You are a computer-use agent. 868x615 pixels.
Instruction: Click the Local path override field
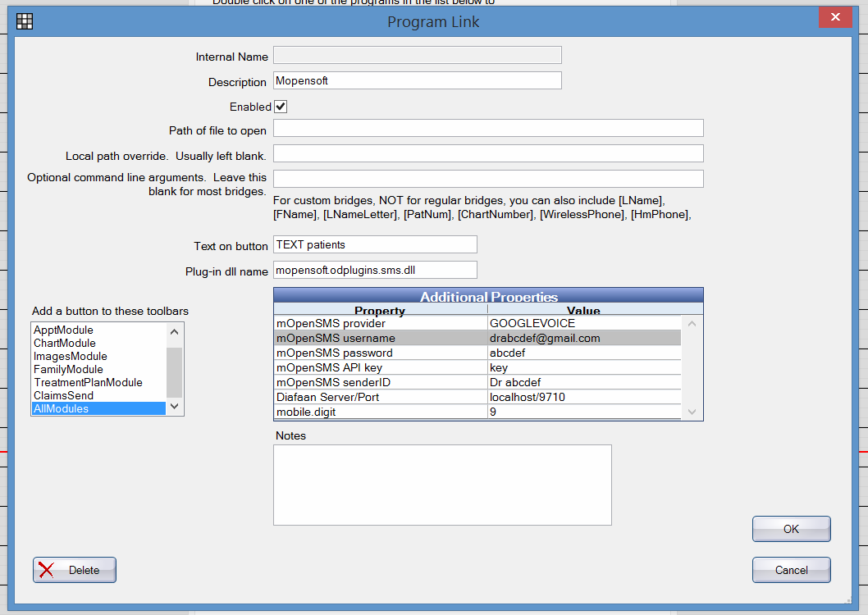[488, 153]
